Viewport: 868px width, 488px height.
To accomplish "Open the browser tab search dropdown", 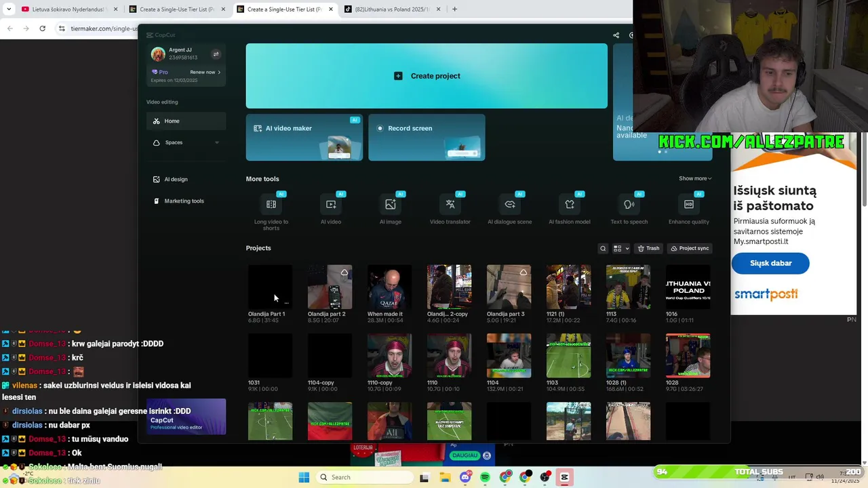I will [9, 9].
